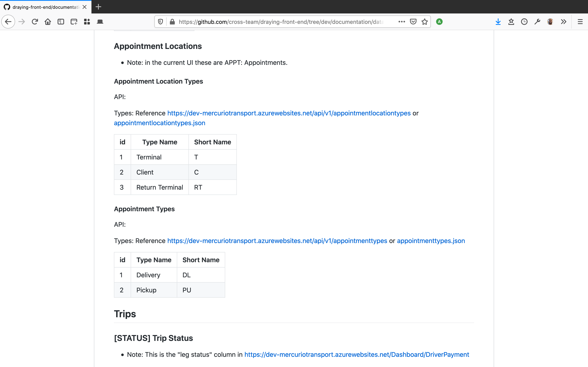Screen dimensions: 588x367
Task: Open the appointmentlocationtypes.json link
Action: coord(159,123)
